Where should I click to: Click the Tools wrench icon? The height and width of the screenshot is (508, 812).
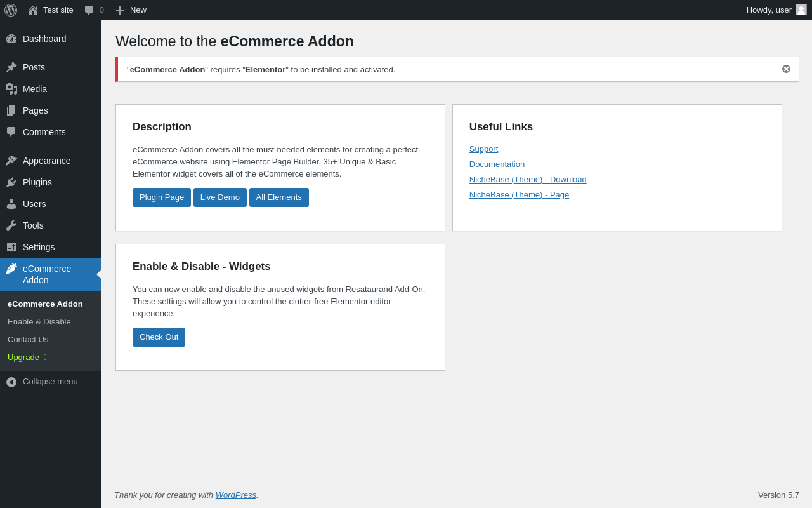[11, 225]
